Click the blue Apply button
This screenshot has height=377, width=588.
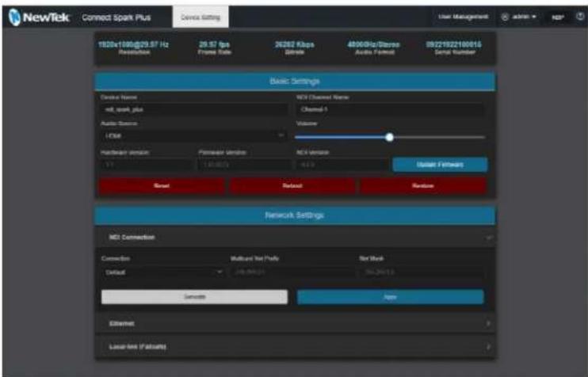[x=391, y=297]
